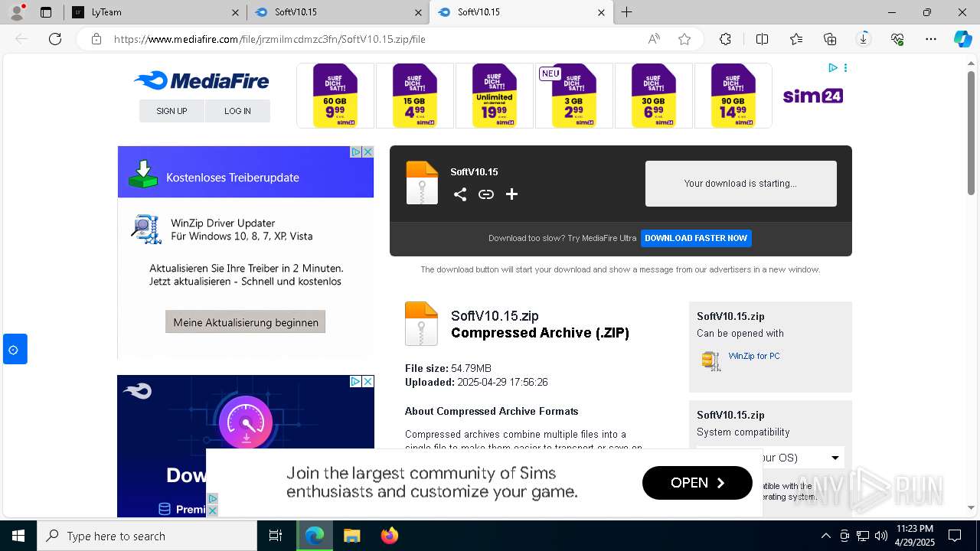View site information lock icon

point(96,39)
